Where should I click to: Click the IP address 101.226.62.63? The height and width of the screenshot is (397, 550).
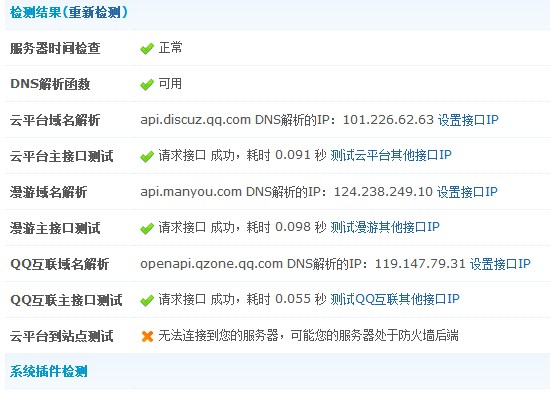coord(388,120)
